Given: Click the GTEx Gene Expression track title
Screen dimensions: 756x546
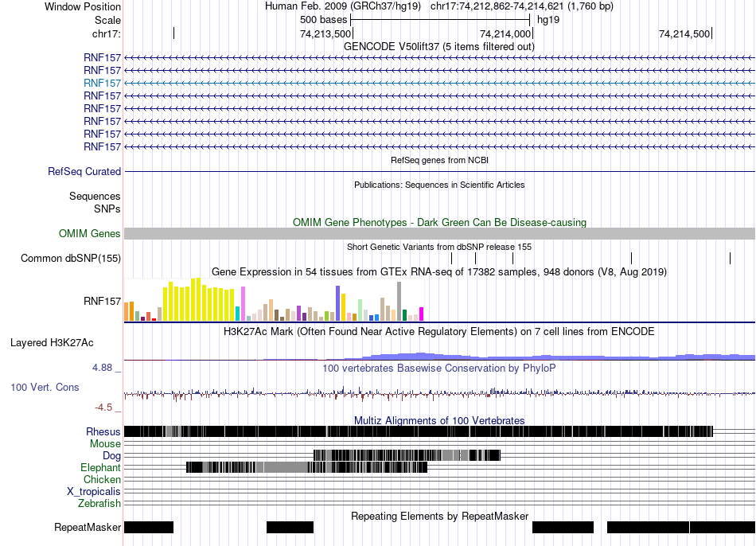Looking at the screenshot, I should pyautogui.click(x=439, y=272).
